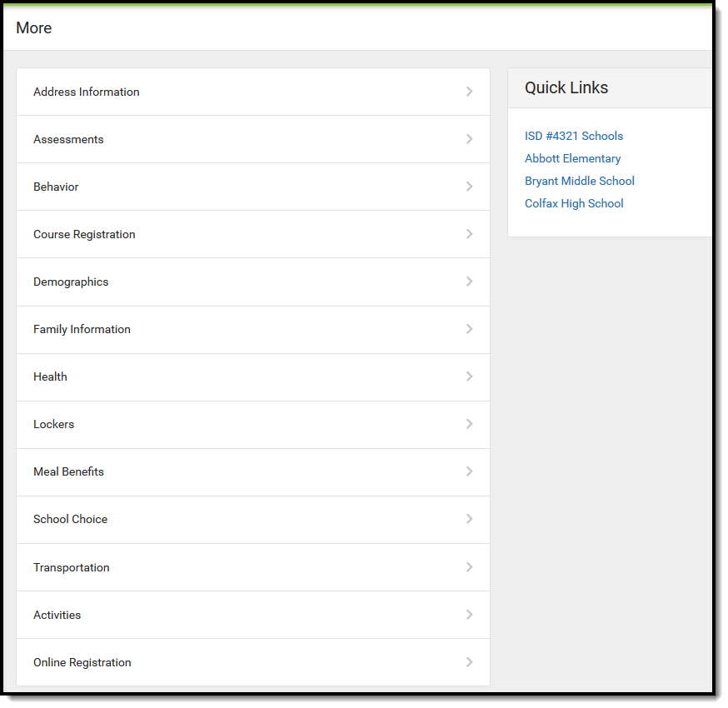Click the chevron next to Course Registration
Image resolution: width=728 pixels, height=708 pixels.
pyautogui.click(x=470, y=234)
